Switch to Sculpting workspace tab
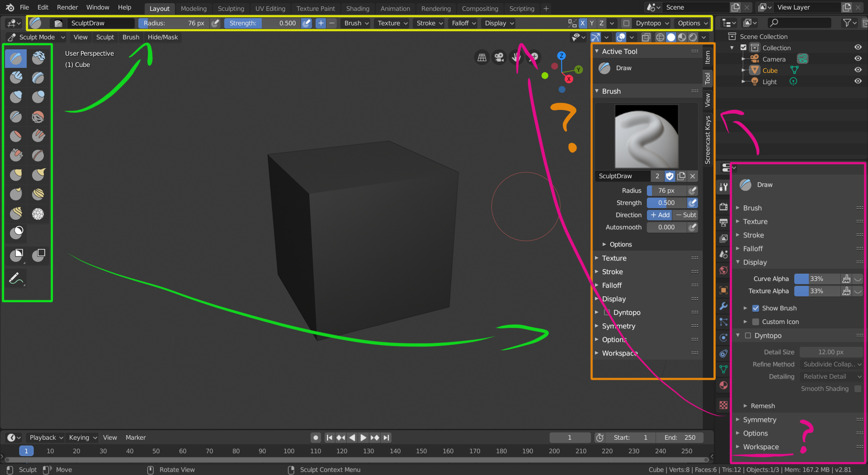The image size is (868, 475). (231, 8)
